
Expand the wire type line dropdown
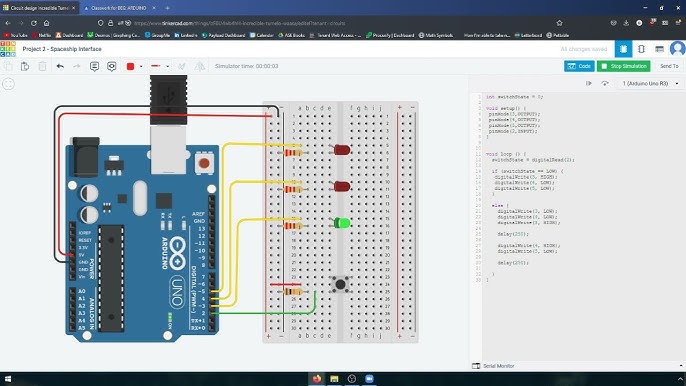click(x=168, y=67)
